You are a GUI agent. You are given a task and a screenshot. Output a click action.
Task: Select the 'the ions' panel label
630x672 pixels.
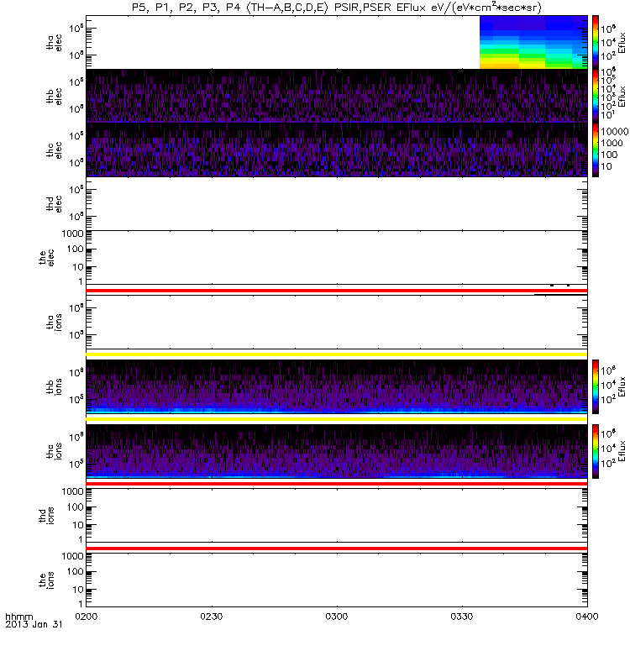point(46,580)
